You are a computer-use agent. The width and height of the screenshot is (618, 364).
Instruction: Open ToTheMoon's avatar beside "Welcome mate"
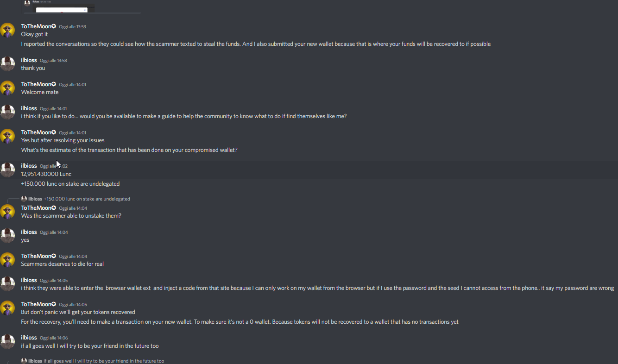pyautogui.click(x=7, y=88)
